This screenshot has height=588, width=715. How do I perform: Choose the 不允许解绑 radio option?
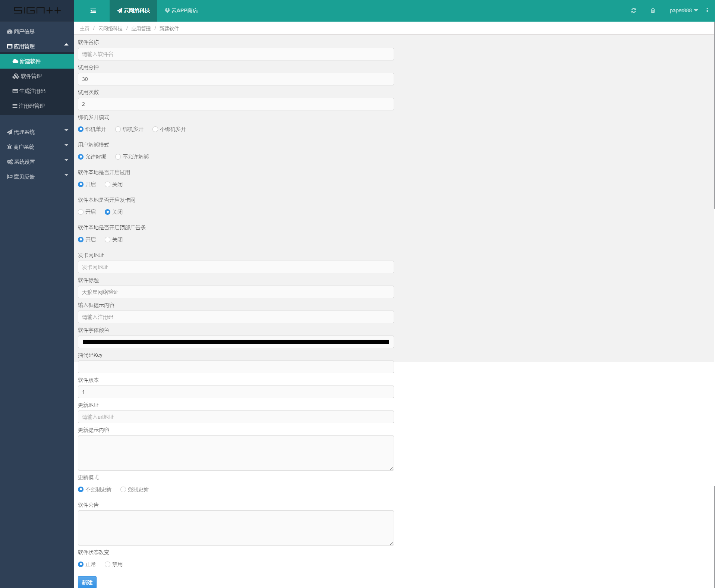[118, 157]
